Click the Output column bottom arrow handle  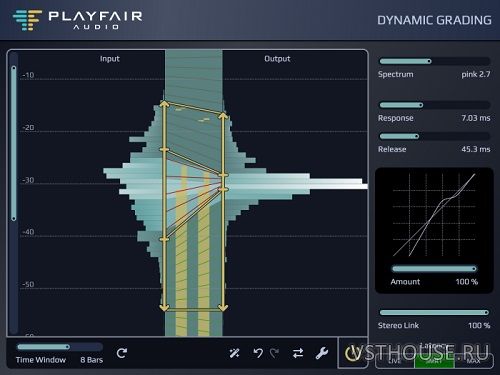pyautogui.click(x=223, y=307)
